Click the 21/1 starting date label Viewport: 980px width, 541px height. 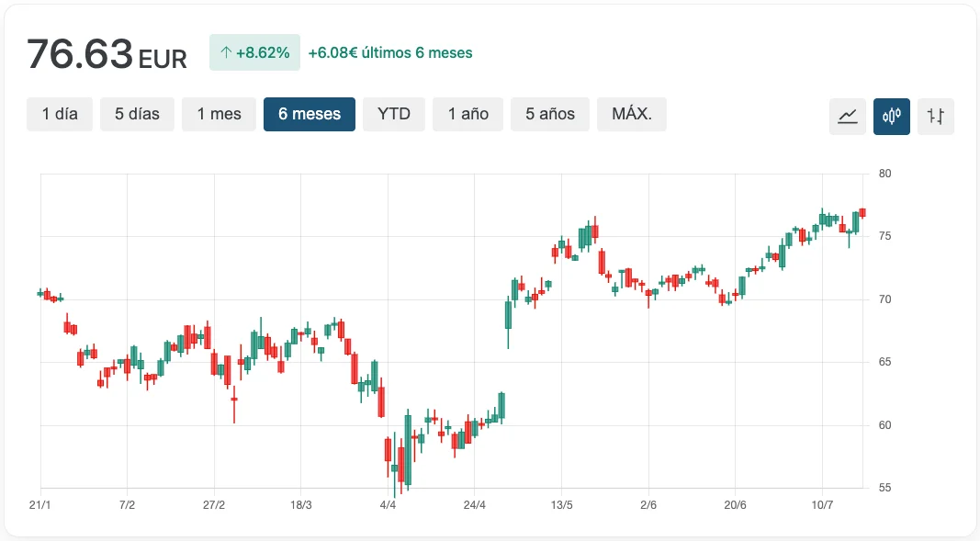point(39,505)
